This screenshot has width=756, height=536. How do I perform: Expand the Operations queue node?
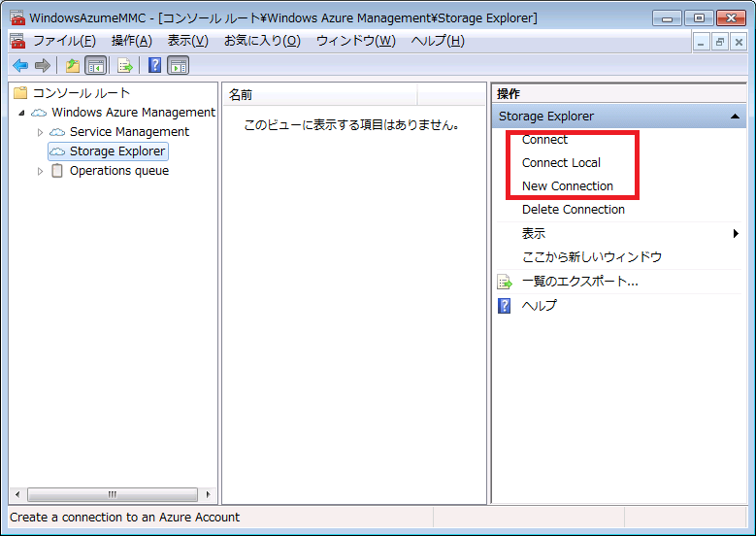point(40,171)
